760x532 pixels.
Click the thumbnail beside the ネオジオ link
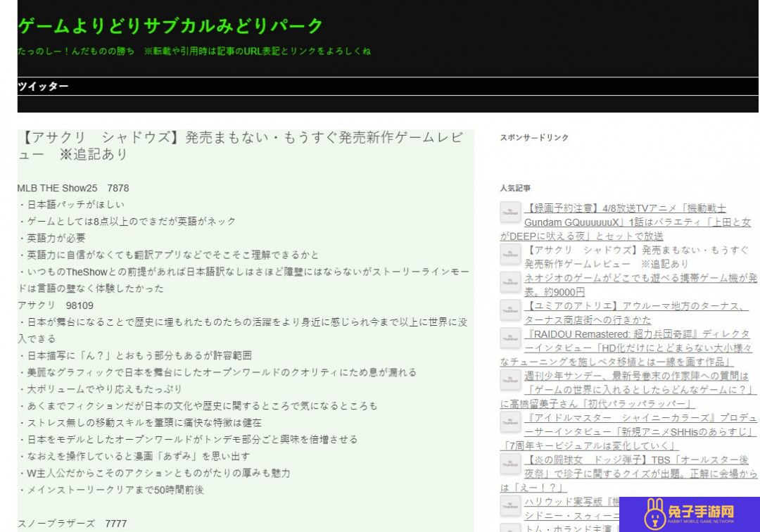pos(510,282)
